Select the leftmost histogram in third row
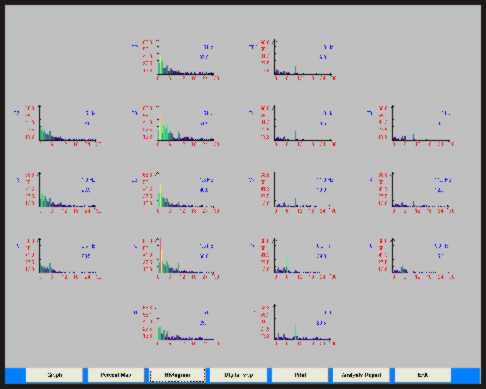486x389 pixels. tap(58, 192)
